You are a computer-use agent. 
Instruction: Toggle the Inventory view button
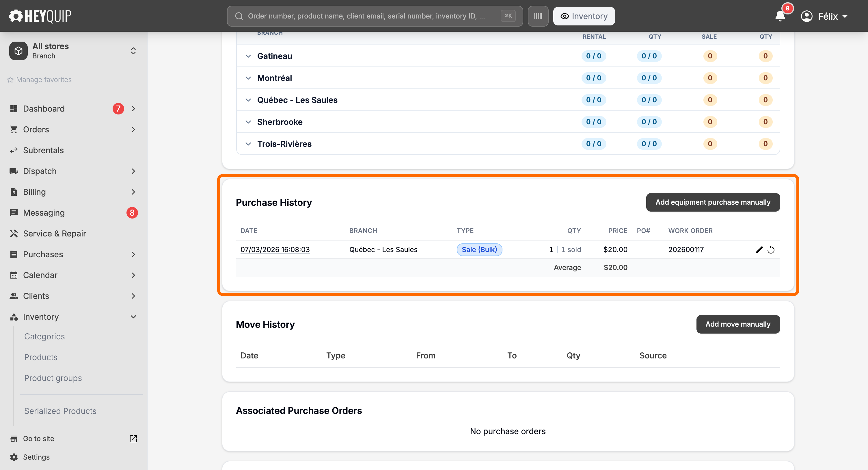pos(584,16)
